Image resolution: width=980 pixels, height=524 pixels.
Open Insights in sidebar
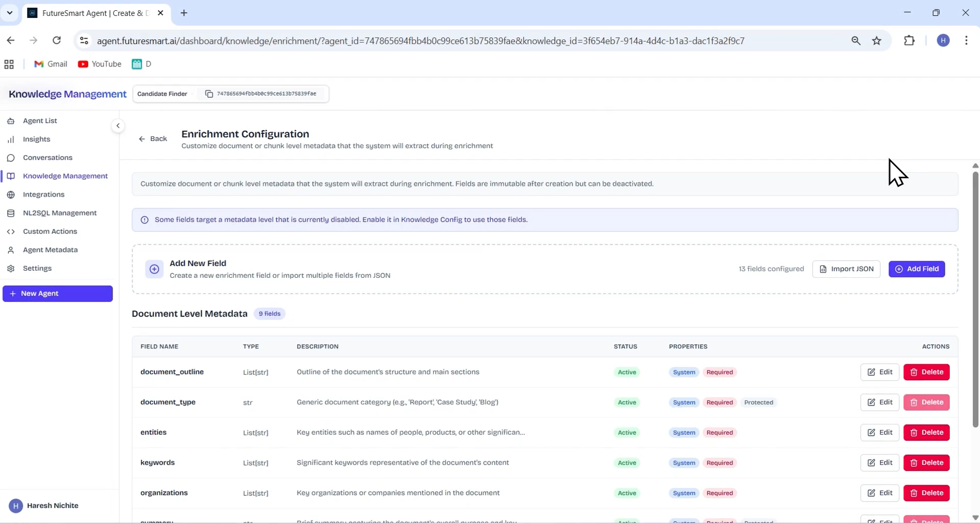click(36, 139)
